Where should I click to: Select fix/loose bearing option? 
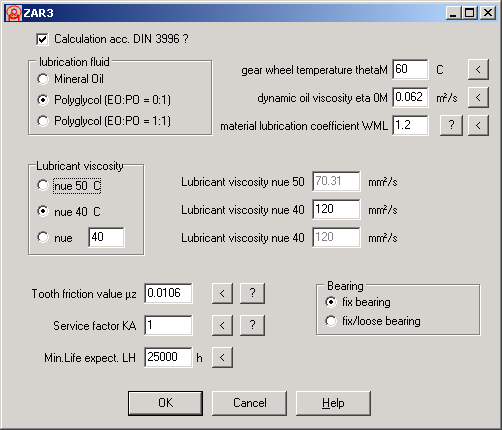pyautogui.click(x=331, y=321)
